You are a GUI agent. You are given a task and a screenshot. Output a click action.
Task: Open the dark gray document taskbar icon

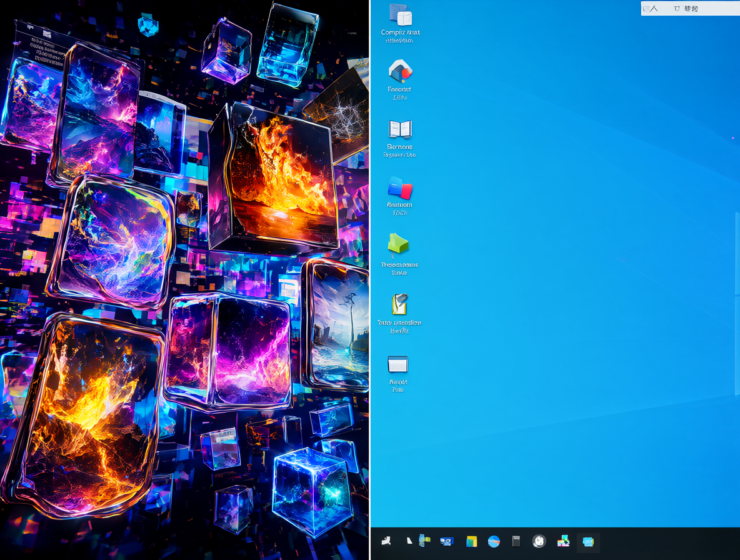(516, 541)
